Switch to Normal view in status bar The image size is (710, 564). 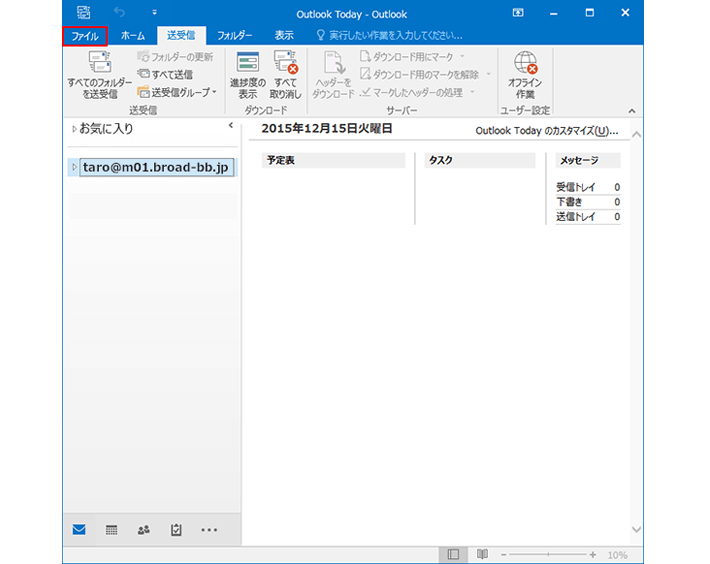coord(453,554)
